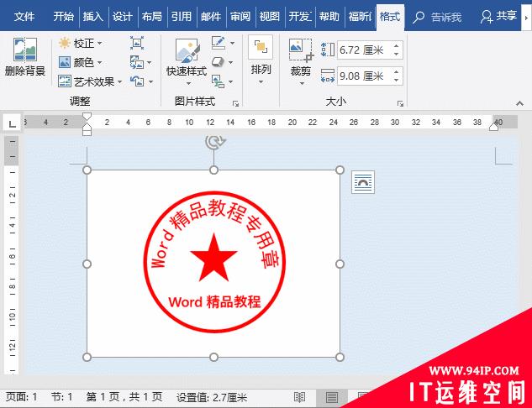This screenshot has width=532, height=408.
Task: Open the 快速样式 quick styles gallery
Action: [187, 61]
